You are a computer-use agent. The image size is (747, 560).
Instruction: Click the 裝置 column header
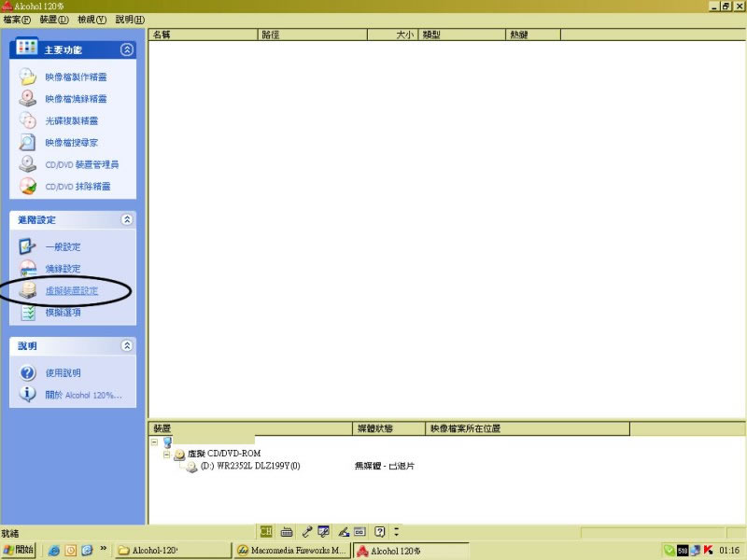pyautogui.click(x=250, y=428)
